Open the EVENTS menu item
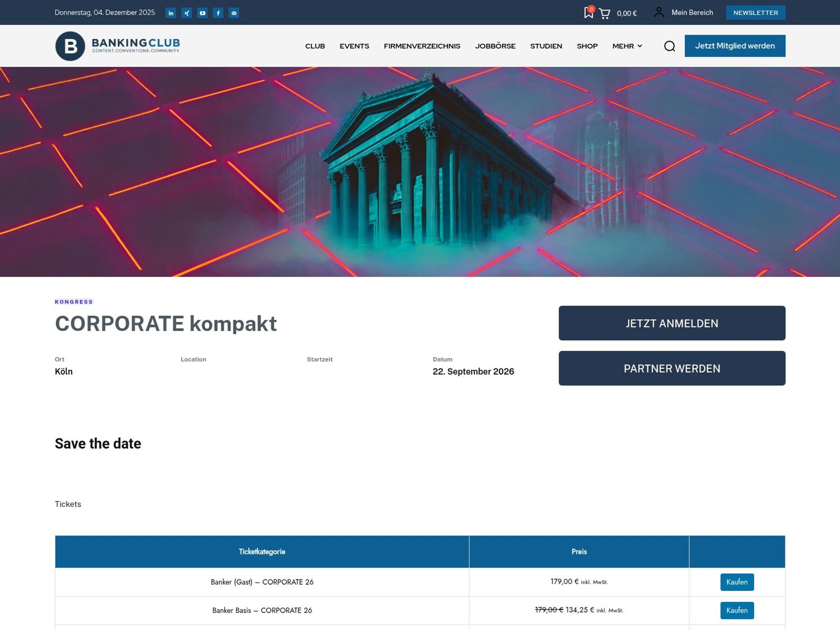The image size is (840, 630). point(354,46)
